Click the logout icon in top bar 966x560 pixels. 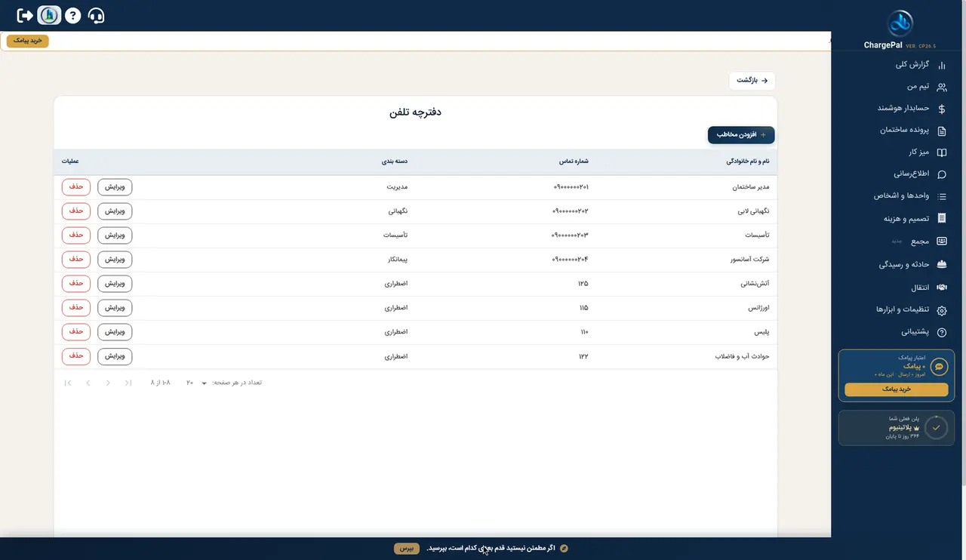pyautogui.click(x=25, y=15)
